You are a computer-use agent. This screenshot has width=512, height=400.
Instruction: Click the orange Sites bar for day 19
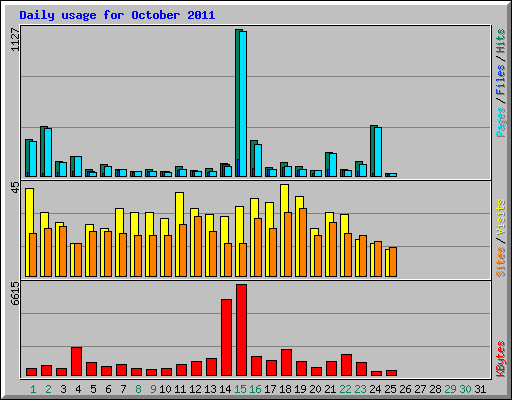pyautogui.click(x=303, y=242)
